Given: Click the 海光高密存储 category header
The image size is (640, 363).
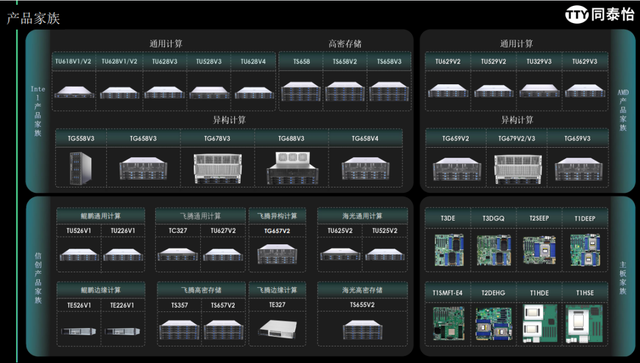Looking at the screenshot, I should [x=362, y=290].
